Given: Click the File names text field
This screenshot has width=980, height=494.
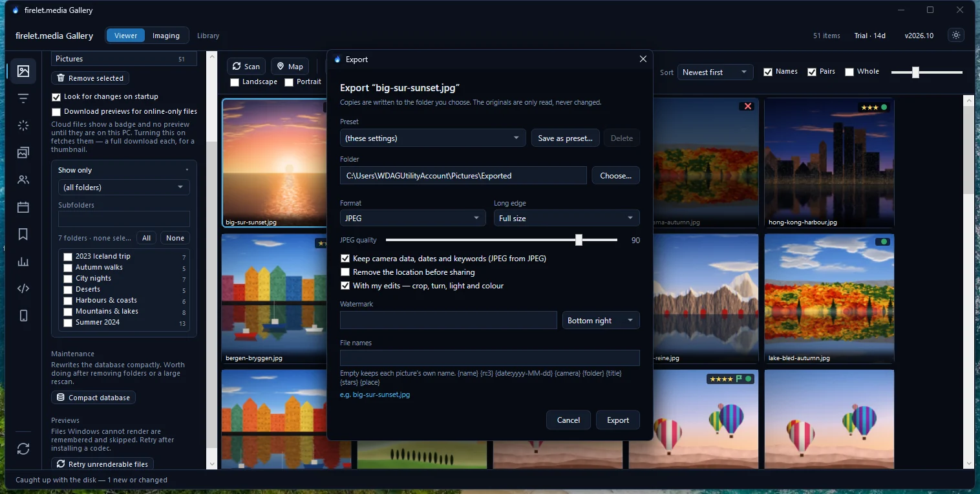Looking at the screenshot, I should coord(490,358).
